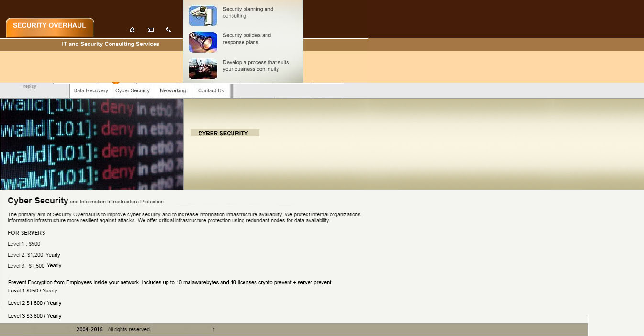Click the CYBER SECURITY banner label
The width and height of the screenshot is (644, 336).
(x=224, y=133)
